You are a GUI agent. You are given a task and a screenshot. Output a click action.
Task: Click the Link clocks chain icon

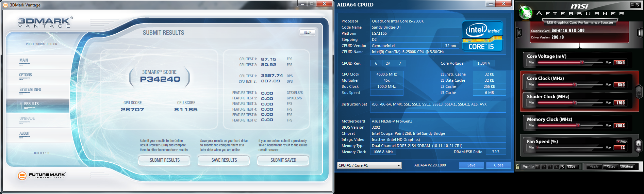tap(639, 91)
